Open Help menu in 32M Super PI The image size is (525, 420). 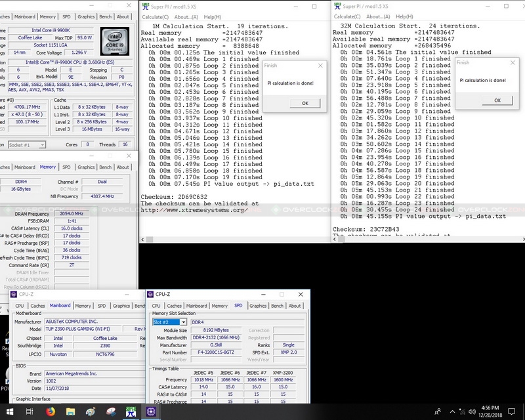coord(404,17)
